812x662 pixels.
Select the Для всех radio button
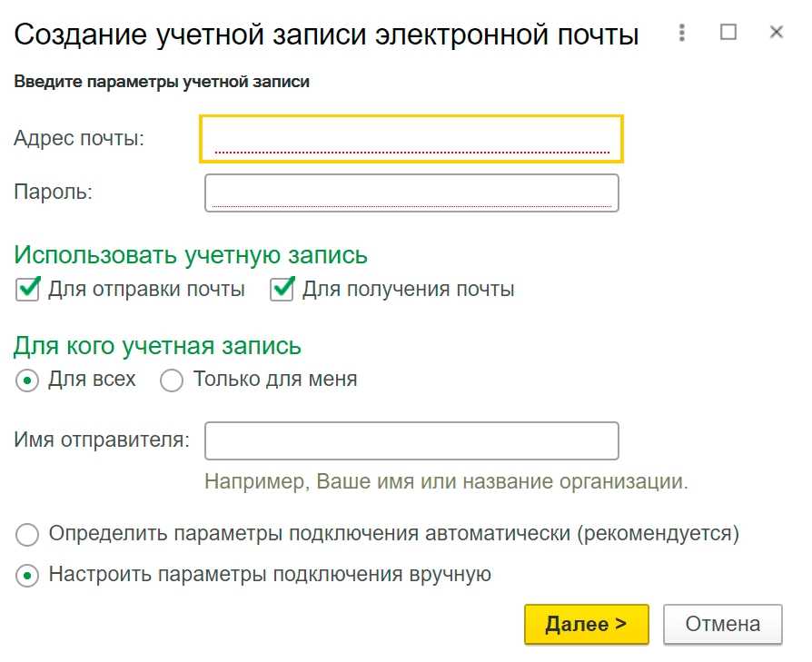click(27, 380)
